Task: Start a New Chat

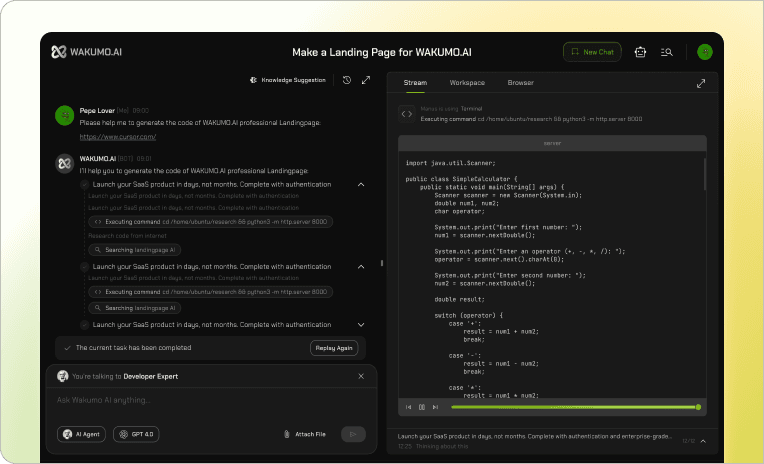Action: point(592,52)
